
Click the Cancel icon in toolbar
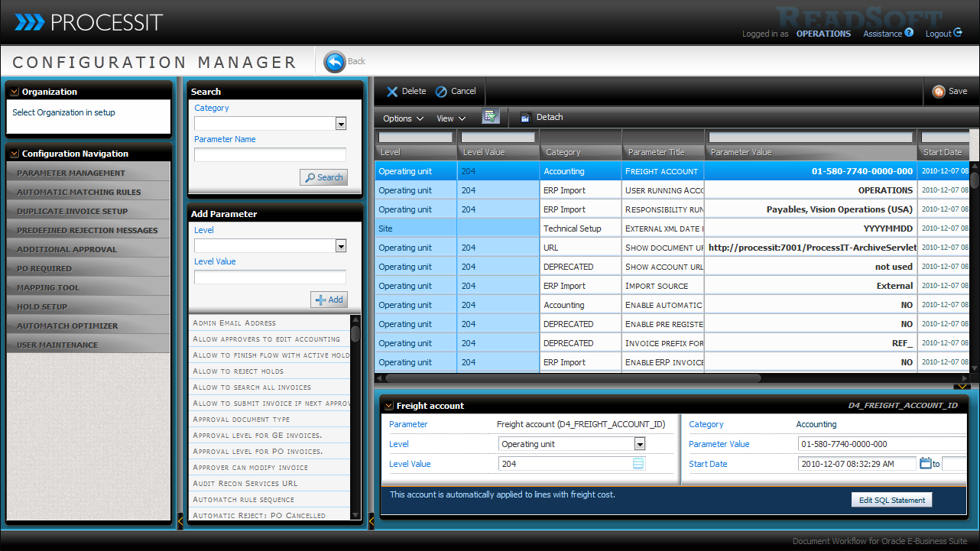441,92
